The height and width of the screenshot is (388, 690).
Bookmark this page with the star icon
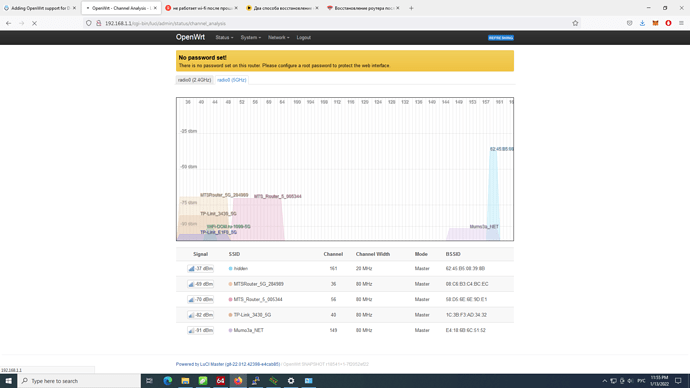click(575, 23)
